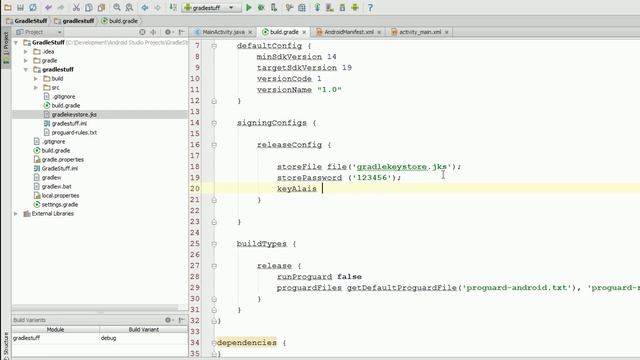Open the Project panel settings gear
The width and height of the screenshot is (640, 360).
click(x=168, y=32)
